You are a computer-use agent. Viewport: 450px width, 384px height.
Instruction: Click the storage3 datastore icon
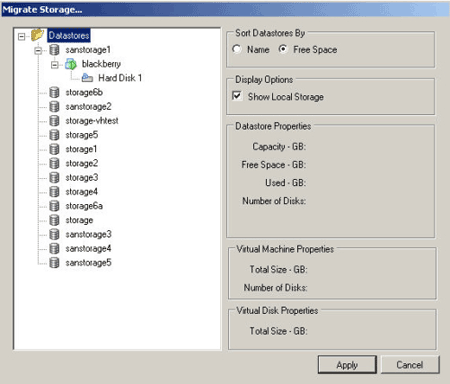(x=54, y=178)
